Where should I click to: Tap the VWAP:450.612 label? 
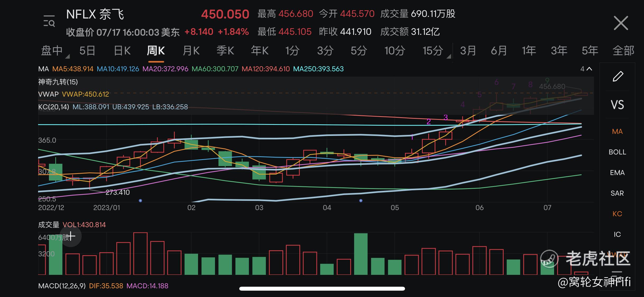pyautogui.click(x=85, y=94)
